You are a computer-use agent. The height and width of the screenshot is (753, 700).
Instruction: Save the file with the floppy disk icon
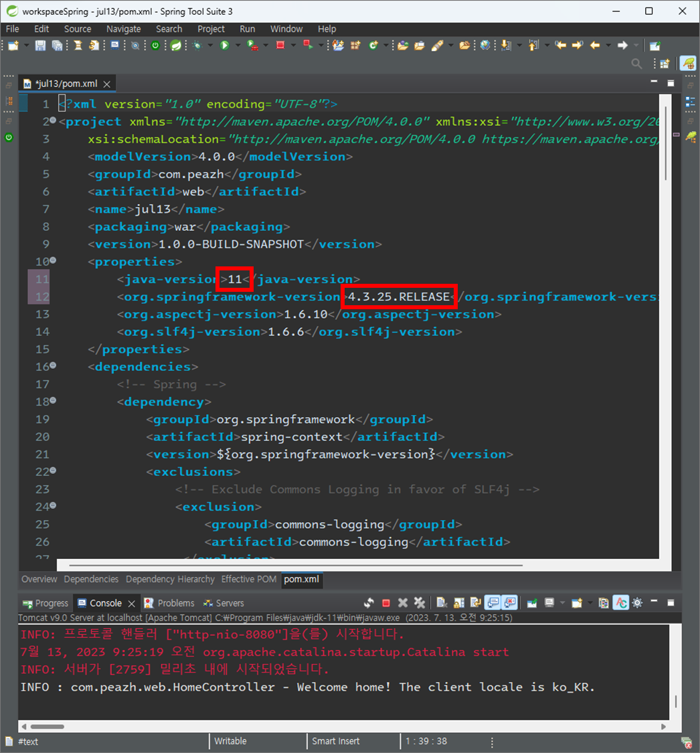40,46
